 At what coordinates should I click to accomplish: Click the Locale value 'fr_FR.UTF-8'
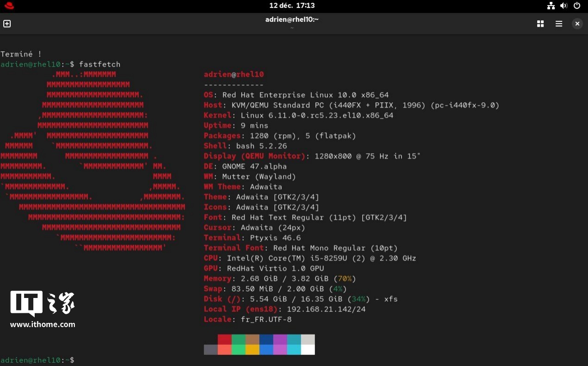click(266, 319)
